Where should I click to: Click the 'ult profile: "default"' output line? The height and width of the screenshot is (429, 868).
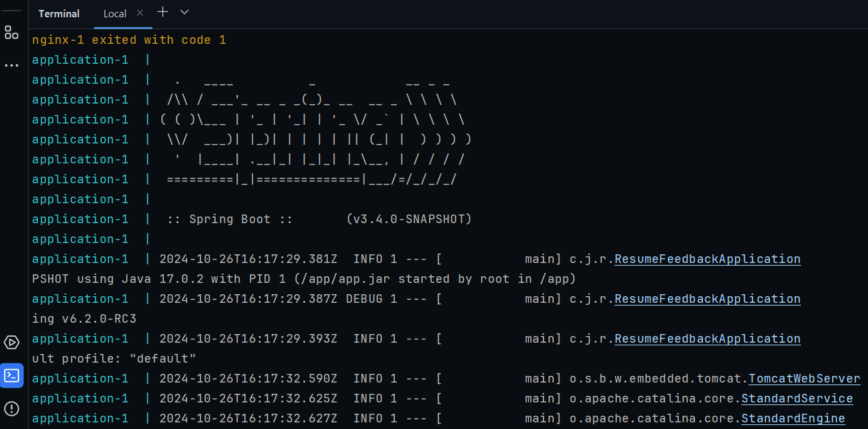[114, 359]
